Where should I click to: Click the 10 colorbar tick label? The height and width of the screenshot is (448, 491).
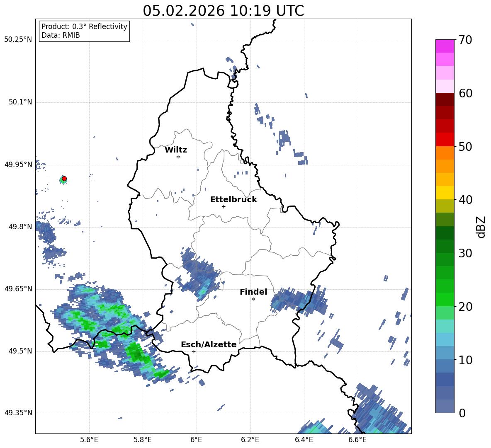pyautogui.click(x=465, y=360)
